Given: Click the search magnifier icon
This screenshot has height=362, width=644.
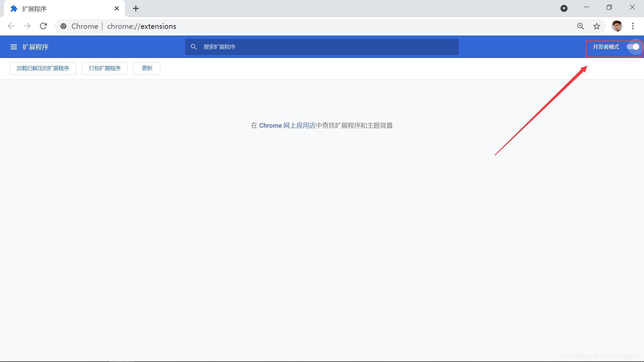Looking at the screenshot, I should [x=194, y=47].
